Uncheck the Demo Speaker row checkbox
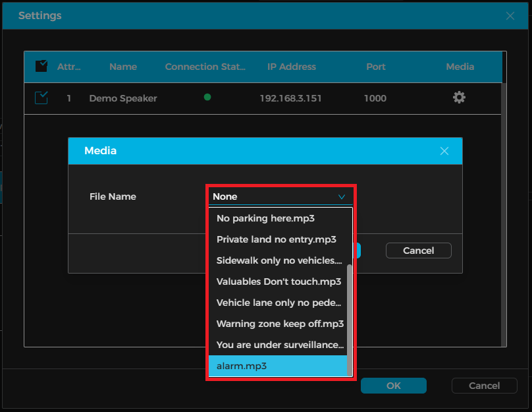The width and height of the screenshot is (532, 412). 41,98
